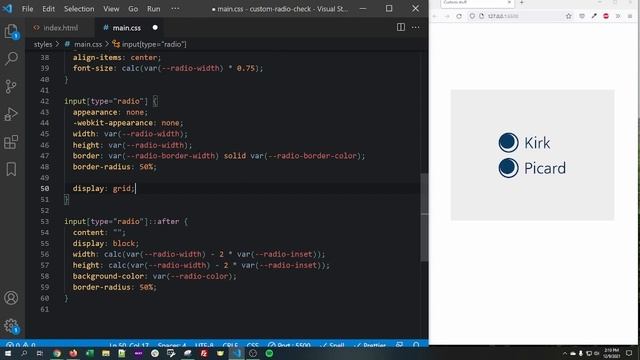Click the unsaved dot on the main.css tab

point(155,27)
